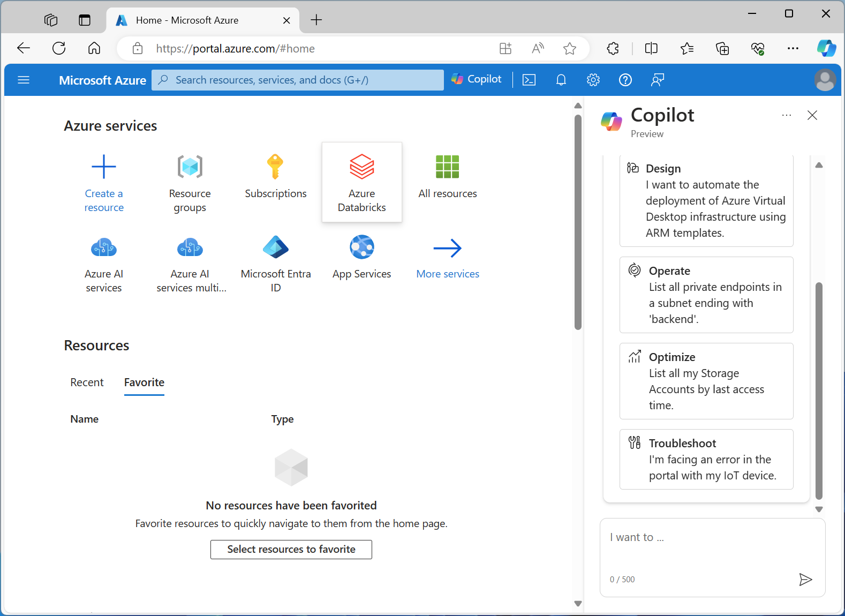Image resolution: width=845 pixels, height=616 pixels.
Task: Open Edge Copilot sidebar icon
Action: 826,48
